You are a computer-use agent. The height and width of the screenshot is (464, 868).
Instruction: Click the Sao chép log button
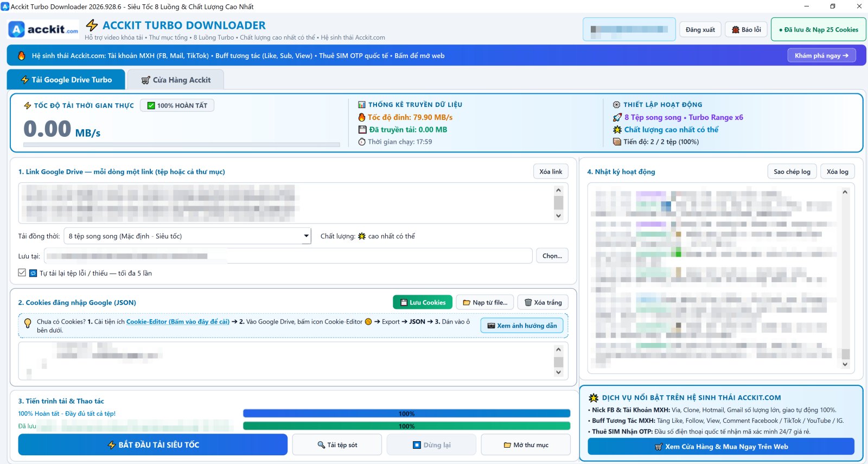coord(792,171)
